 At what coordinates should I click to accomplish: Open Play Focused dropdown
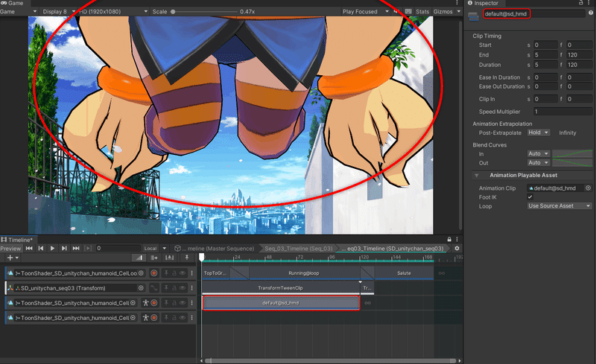[x=366, y=11]
